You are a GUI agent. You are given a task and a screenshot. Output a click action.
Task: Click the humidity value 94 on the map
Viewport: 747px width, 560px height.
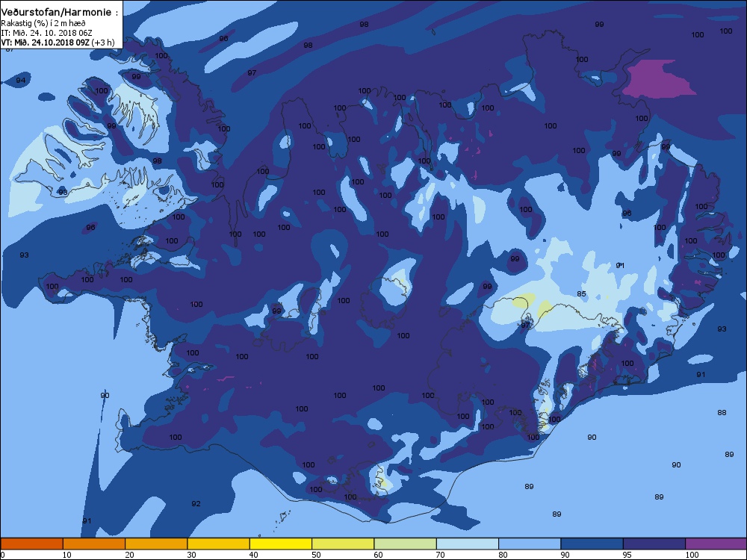click(x=20, y=80)
